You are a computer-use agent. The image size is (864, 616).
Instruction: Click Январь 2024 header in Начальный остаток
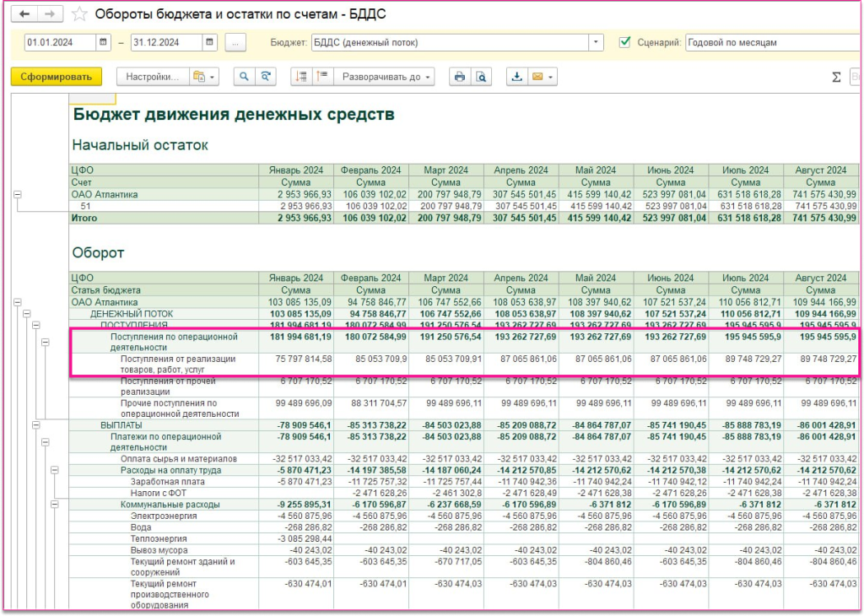pos(296,170)
